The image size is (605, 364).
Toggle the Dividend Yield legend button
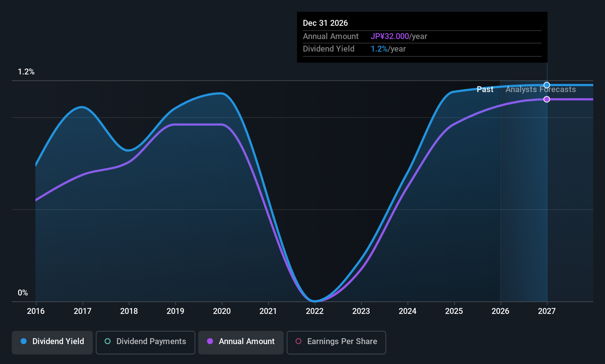[x=52, y=342]
